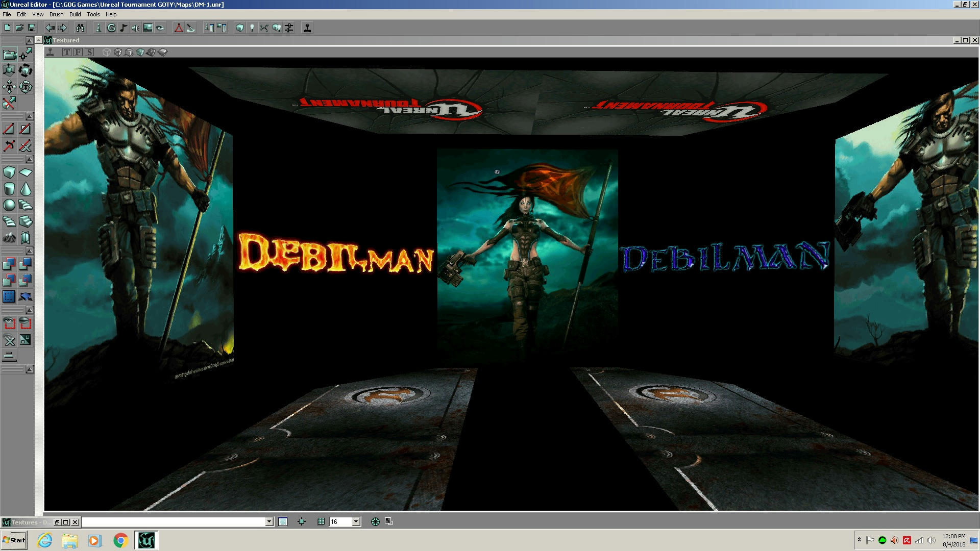Launch Google Chrome from taskbar
980x551 pixels.
click(x=120, y=540)
